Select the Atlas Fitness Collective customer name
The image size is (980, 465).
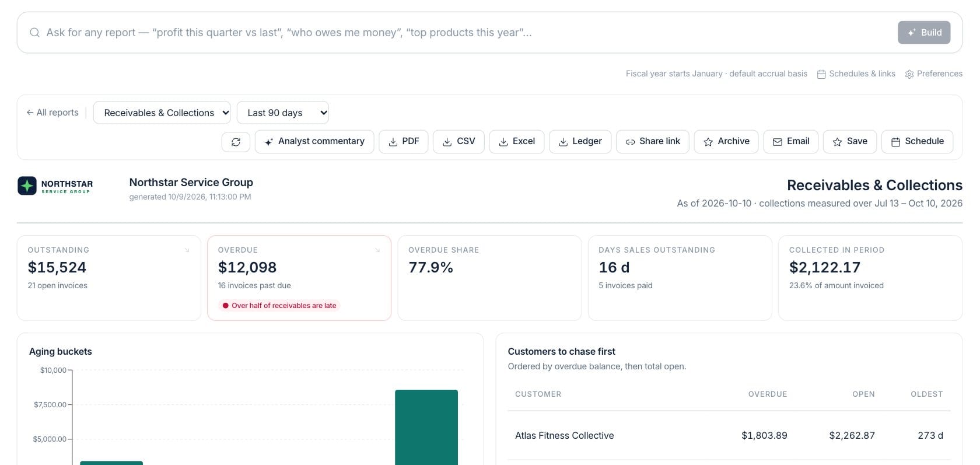(x=565, y=435)
